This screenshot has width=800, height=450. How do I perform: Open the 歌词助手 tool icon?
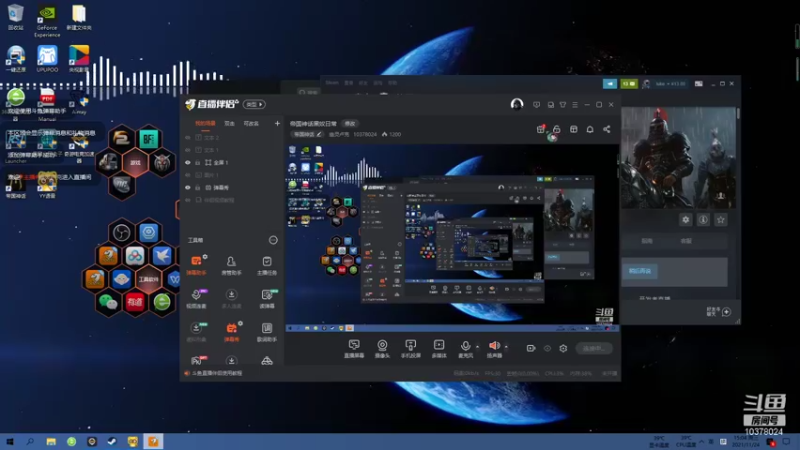point(266,332)
